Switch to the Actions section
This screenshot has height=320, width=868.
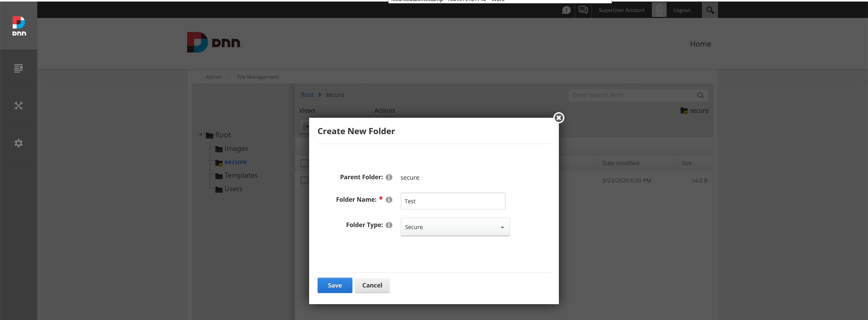[384, 110]
